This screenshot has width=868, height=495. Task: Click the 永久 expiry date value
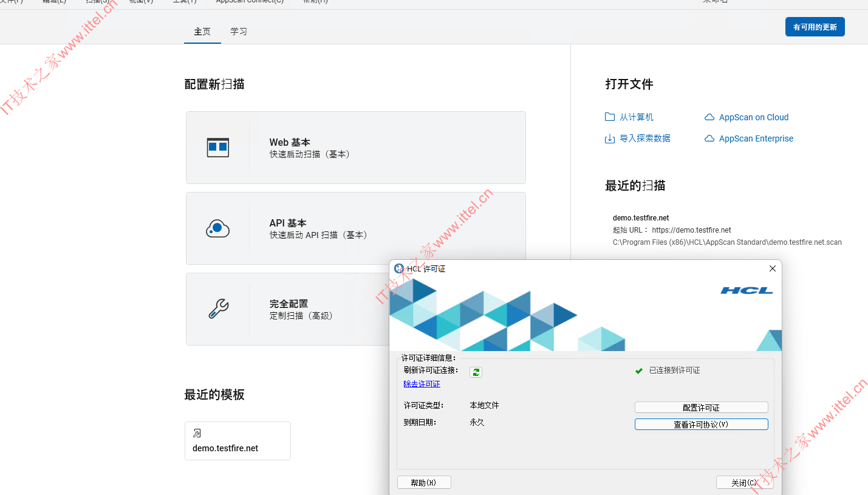(477, 423)
